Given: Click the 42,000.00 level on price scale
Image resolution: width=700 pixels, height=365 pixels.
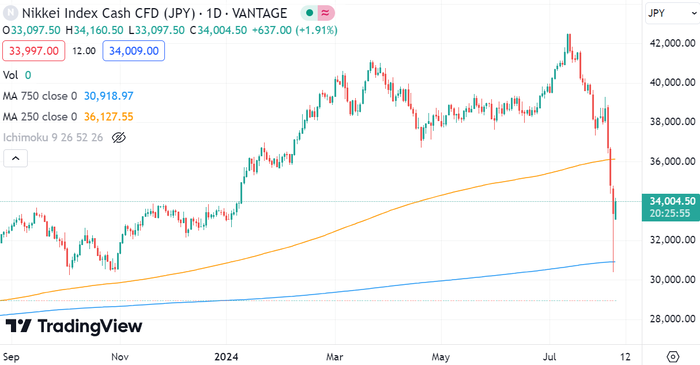Looking at the screenshot, I should pos(672,43).
